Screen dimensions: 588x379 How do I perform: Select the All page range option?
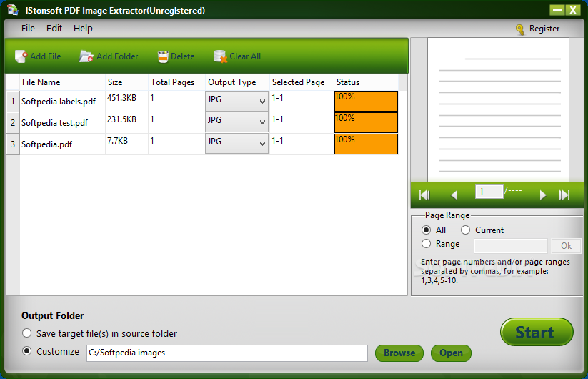[x=426, y=230]
